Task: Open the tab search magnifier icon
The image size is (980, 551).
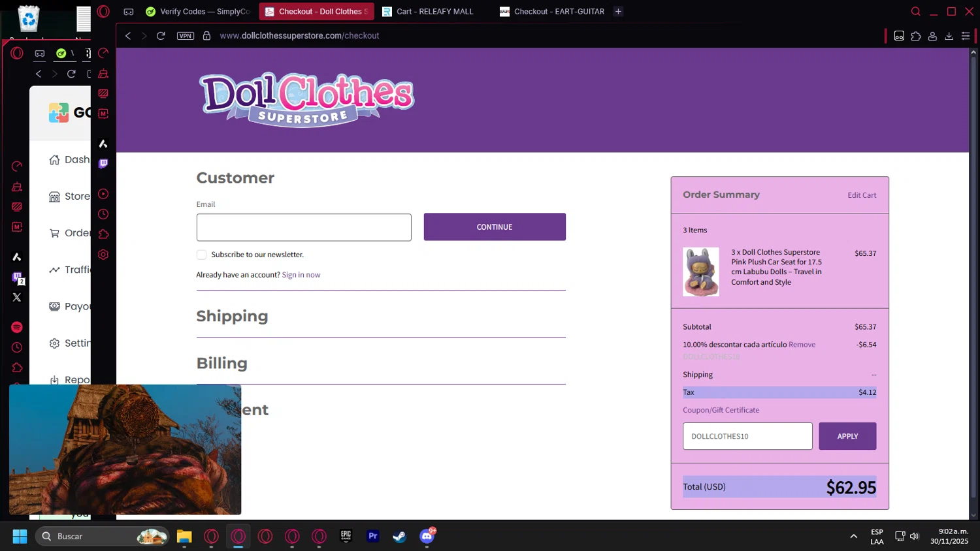Action: [x=916, y=12]
